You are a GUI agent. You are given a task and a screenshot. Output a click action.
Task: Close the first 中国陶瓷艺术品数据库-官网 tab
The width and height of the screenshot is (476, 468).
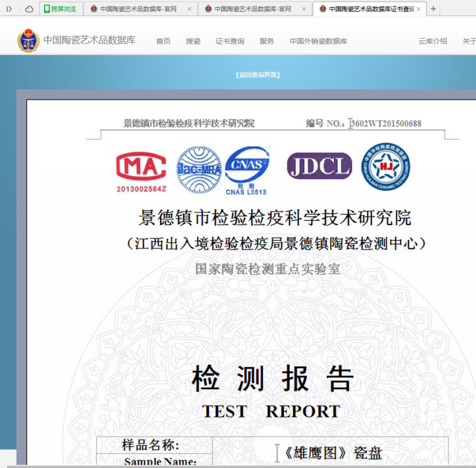[x=190, y=9]
